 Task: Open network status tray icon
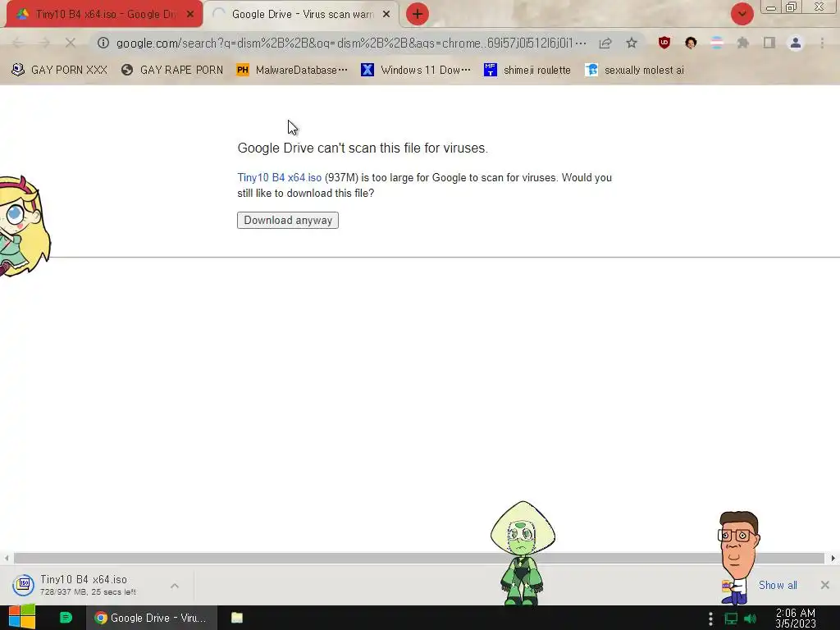point(731,619)
